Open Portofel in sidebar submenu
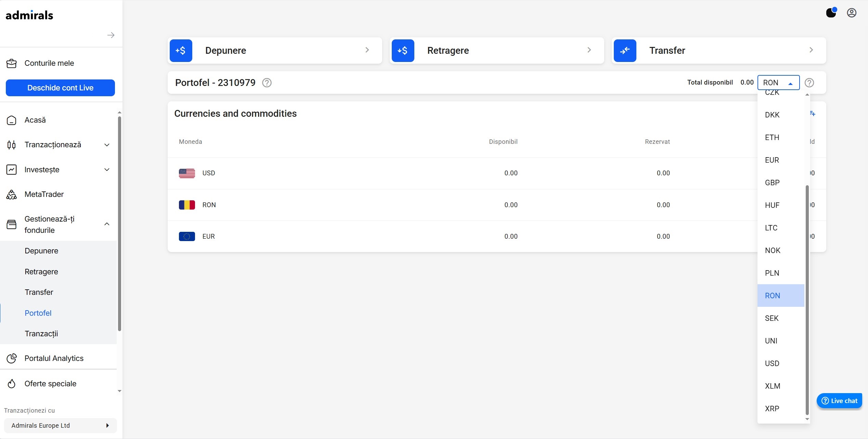Screen dimensions: 868x439 tap(38, 313)
